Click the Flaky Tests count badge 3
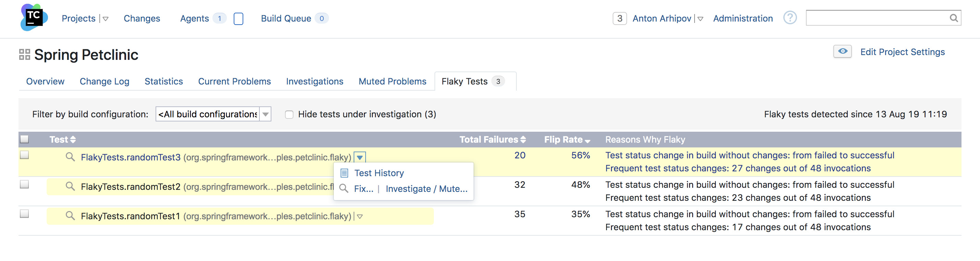 pyautogui.click(x=498, y=81)
